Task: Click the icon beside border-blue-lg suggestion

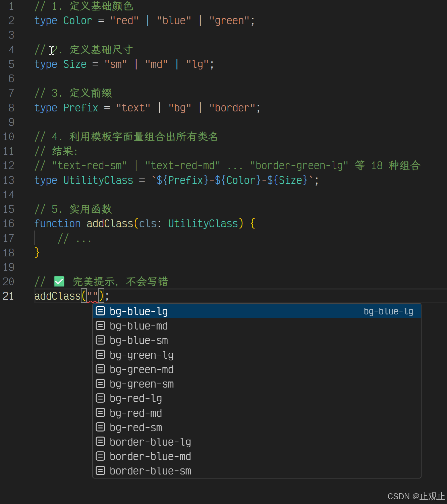Action: [101, 442]
